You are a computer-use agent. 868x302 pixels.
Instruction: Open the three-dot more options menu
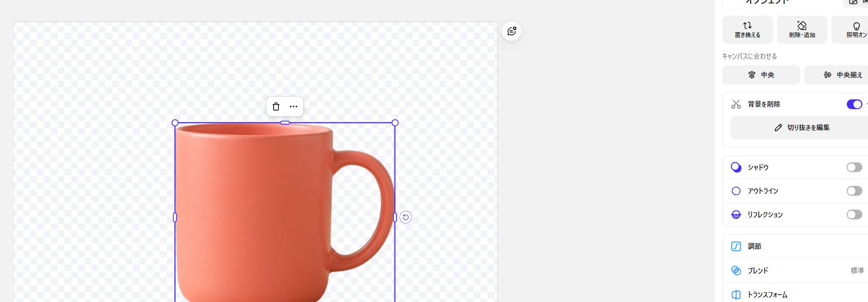point(294,107)
